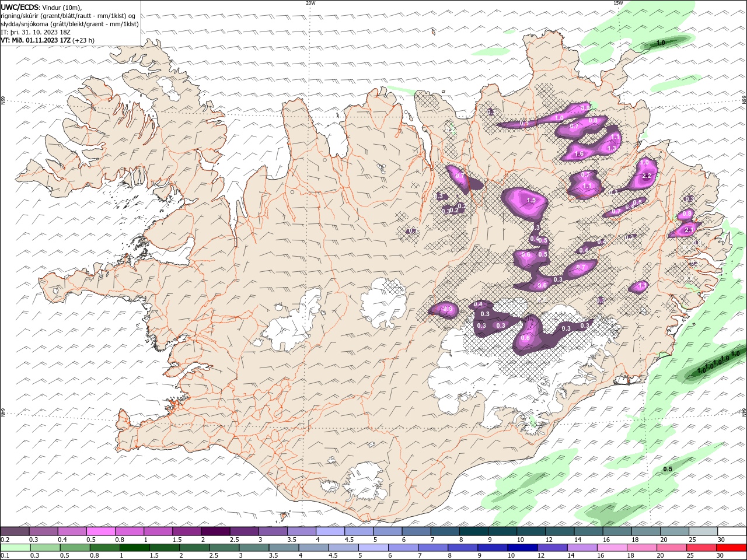The height and width of the screenshot is (560, 747).
Task: Pick lower legend green swatch between 0.3 and 0.5
Action: [46, 548]
